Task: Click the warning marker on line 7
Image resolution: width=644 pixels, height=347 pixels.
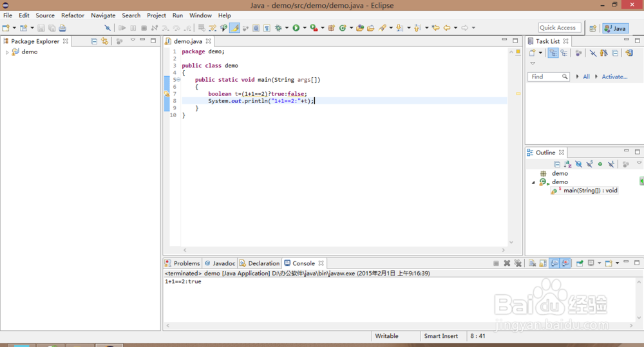Action: point(167,93)
